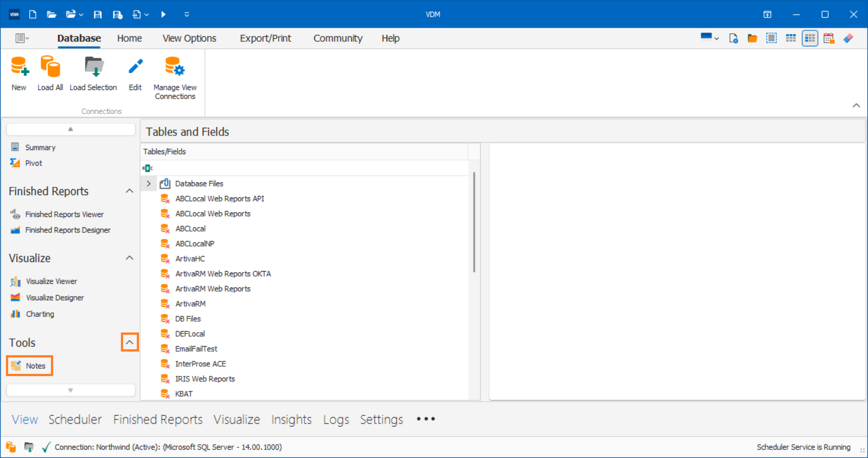868x458 pixels.
Task: Click the select all rows dashed icon
Action: pyautogui.click(x=772, y=38)
